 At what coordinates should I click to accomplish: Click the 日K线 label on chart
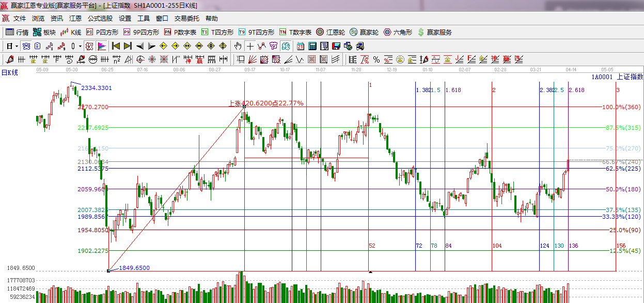click(9, 73)
